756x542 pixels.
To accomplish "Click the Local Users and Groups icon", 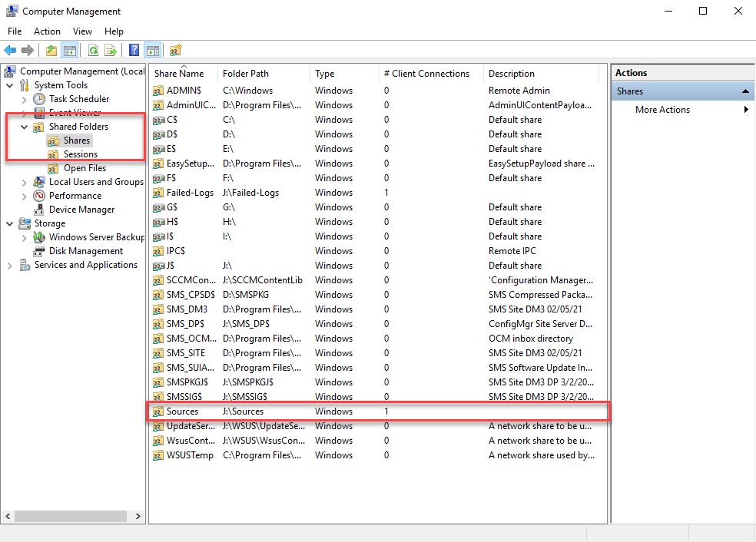I will [x=39, y=182].
